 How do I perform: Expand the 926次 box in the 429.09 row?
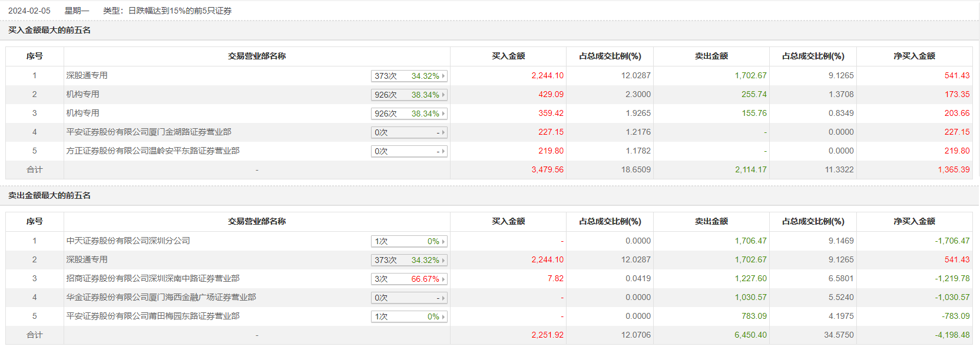coord(409,95)
